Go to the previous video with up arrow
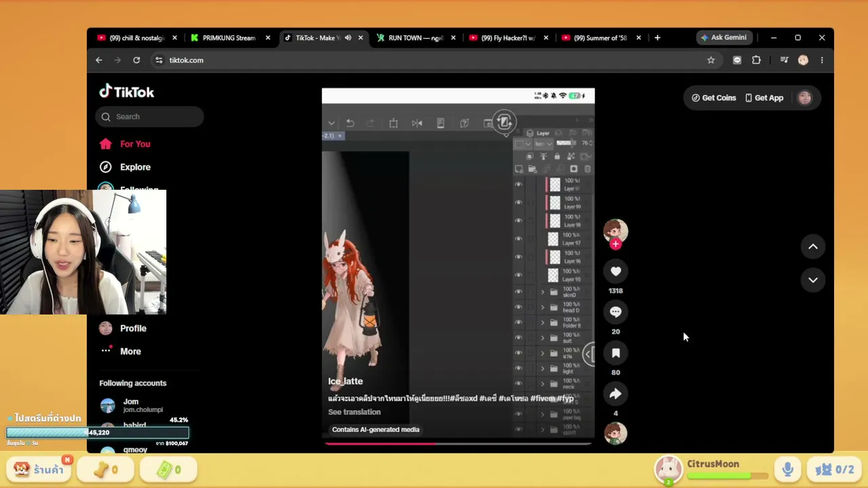The image size is (868, 488). [813, 247]
